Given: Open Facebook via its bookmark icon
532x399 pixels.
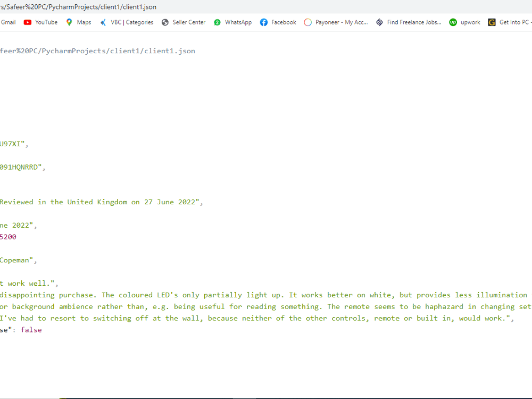Looking at the screenshot, I should pyautogui.click(x=264, y=22).
